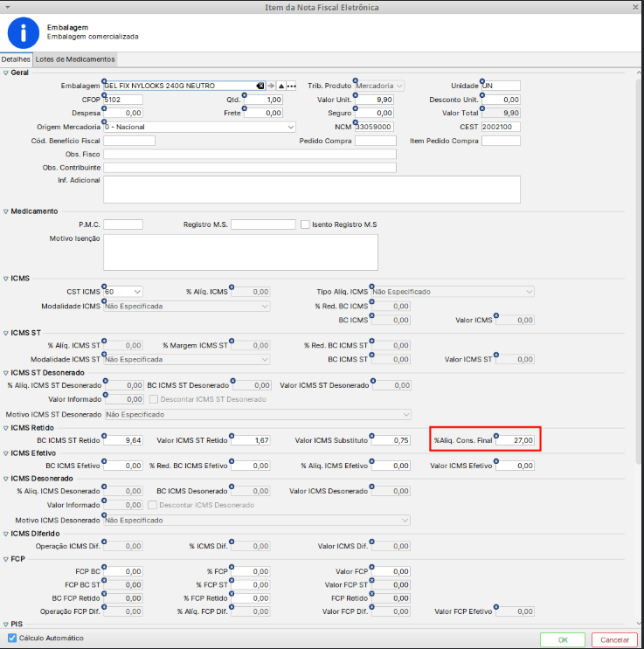Expand the Origem Mercadoria dropdown
Image resolution: width=644 pixels, height=649 pixels.
[x=291, y=127]
